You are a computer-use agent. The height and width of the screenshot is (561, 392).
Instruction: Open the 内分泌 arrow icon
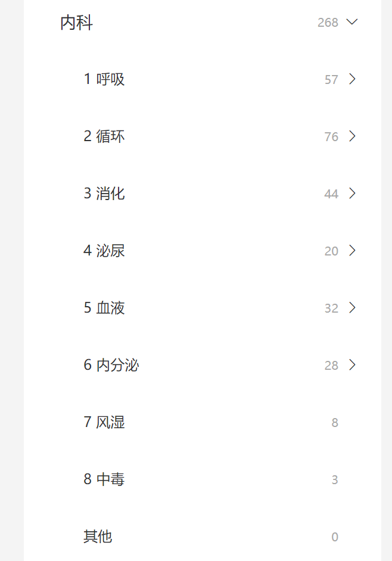352,365
